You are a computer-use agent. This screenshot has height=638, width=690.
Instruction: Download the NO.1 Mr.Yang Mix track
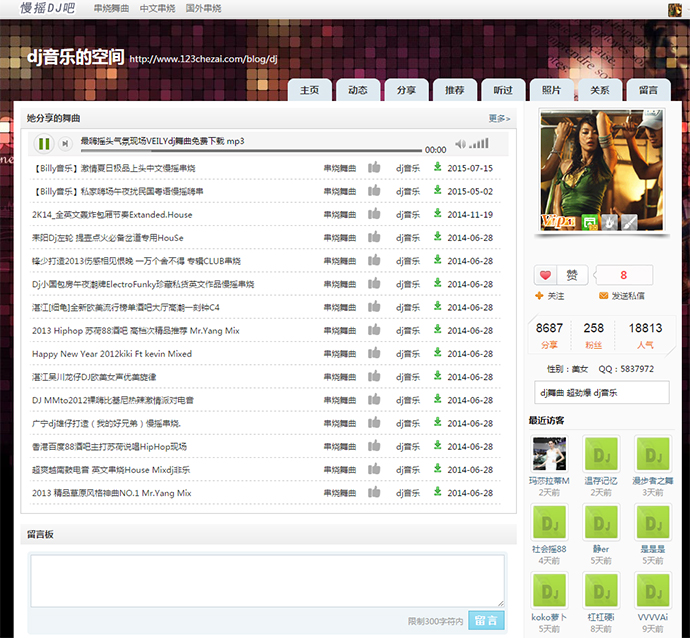pyautogui.click(x=437, y=491)
